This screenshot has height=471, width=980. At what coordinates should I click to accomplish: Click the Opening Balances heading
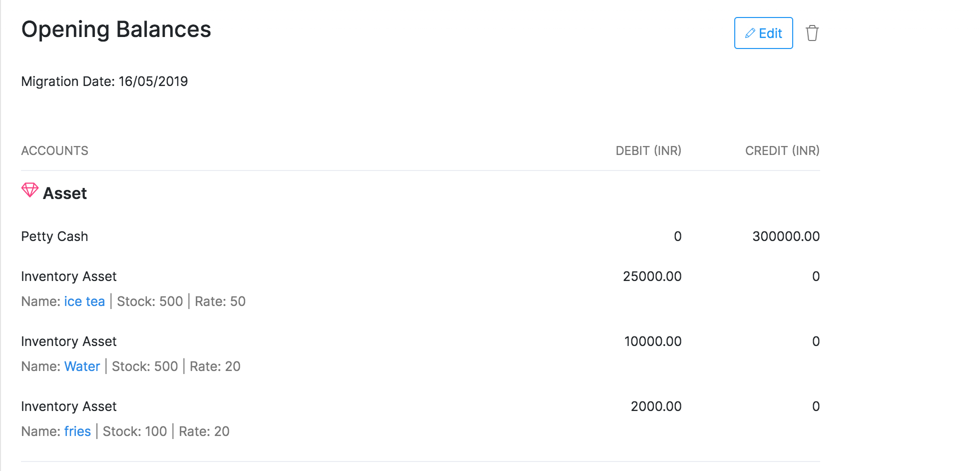pyautogui.click(x=116, y=29)
